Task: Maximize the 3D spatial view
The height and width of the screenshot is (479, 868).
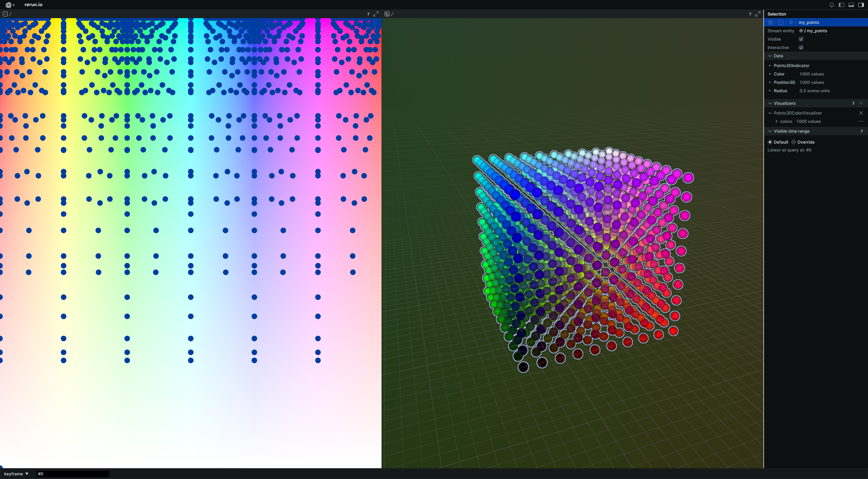Action: click(758, 14)
